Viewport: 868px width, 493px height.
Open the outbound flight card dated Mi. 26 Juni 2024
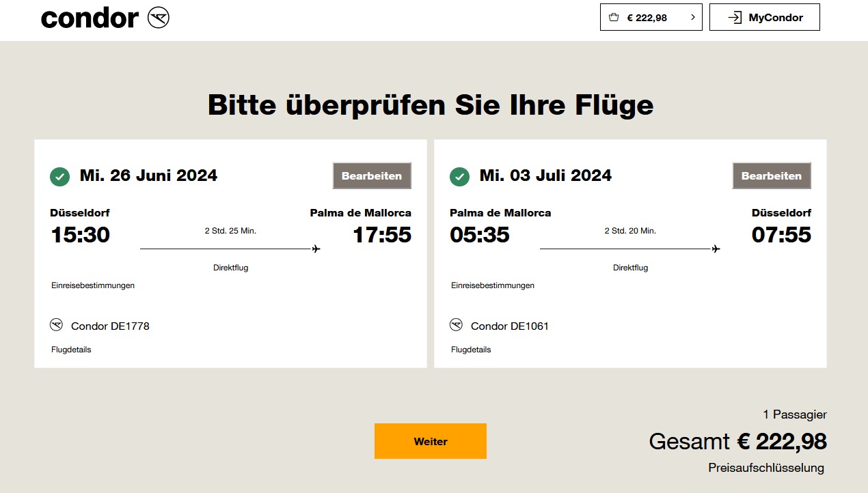tap(230, 254)
